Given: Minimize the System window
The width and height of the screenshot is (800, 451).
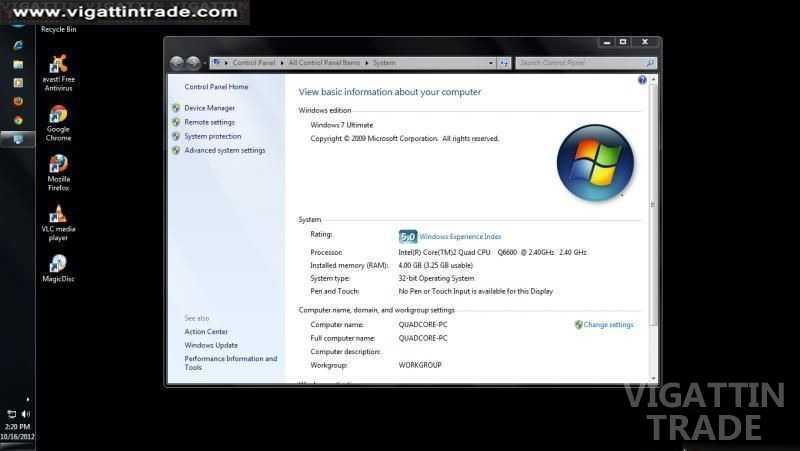Looking at the screenshot, I should pos(607,43).
